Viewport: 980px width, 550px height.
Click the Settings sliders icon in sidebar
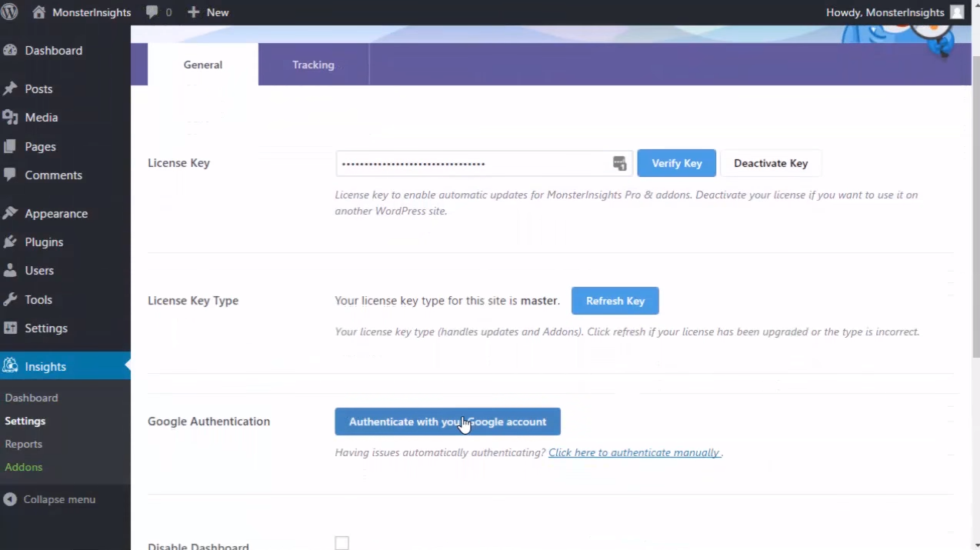(10, 328)
